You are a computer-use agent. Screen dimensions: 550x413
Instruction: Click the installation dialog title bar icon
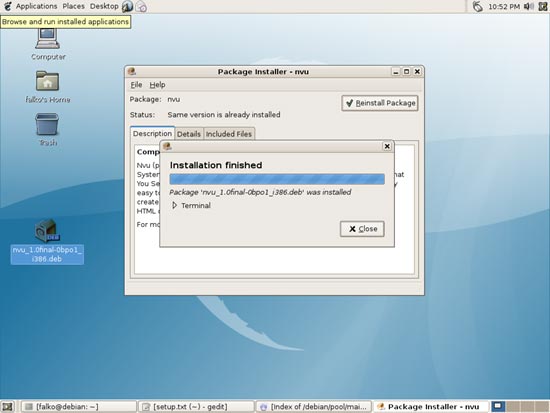167,146
